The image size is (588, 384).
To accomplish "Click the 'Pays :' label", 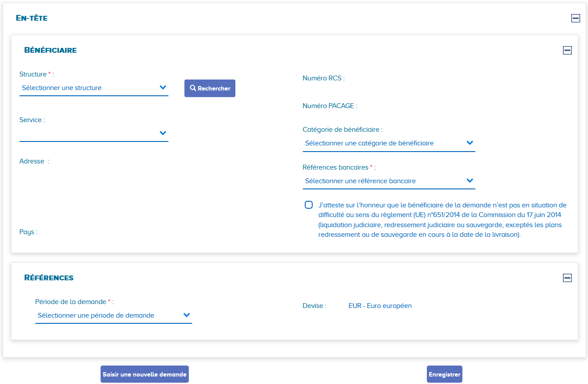I will [29, 232].
